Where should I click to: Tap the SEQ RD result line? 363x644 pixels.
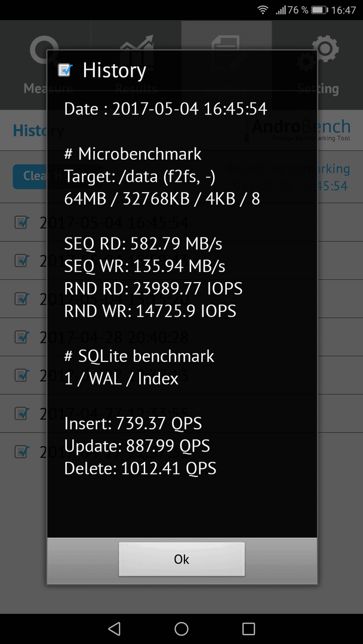pos(143,244)
